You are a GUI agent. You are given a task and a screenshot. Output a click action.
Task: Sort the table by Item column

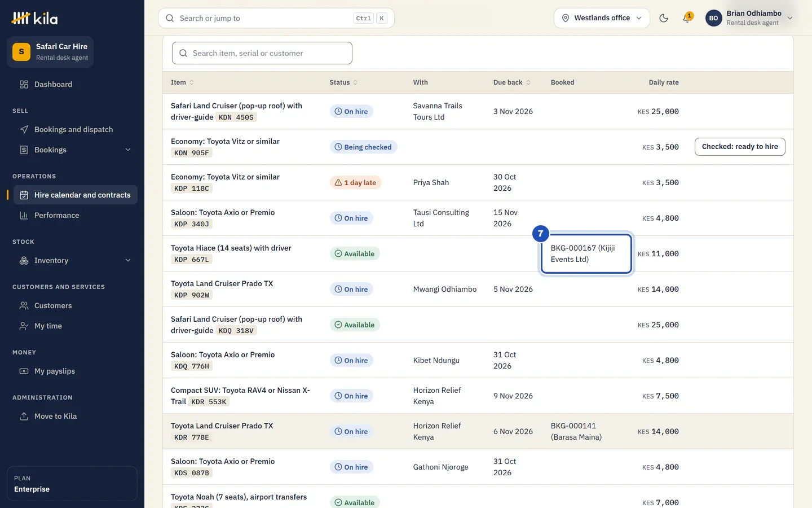183,82
